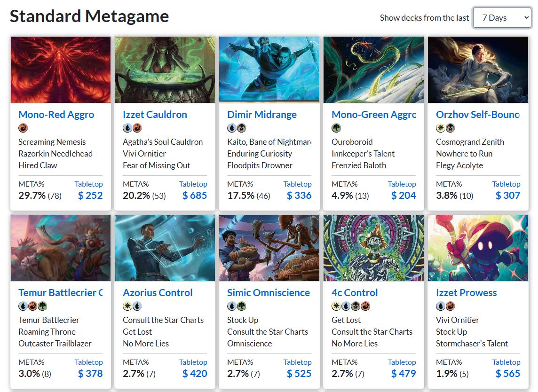The width and height of the screenshot is (538, 392).
Task: Click the $ 685 price for Izzet Cauldron
Action: click(195, 196)
